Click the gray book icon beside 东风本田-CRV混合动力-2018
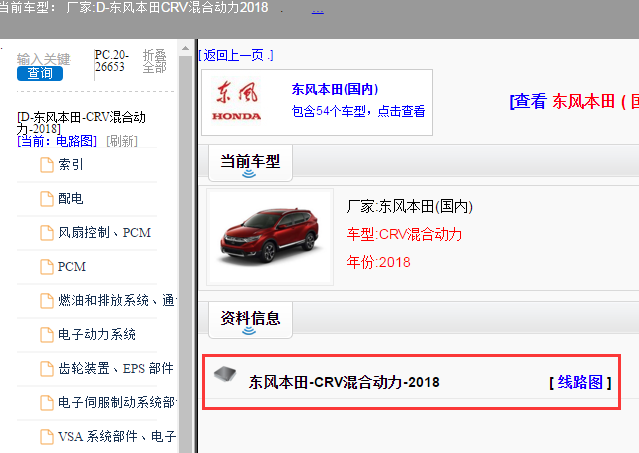639x453 pixels. point(225,374)
